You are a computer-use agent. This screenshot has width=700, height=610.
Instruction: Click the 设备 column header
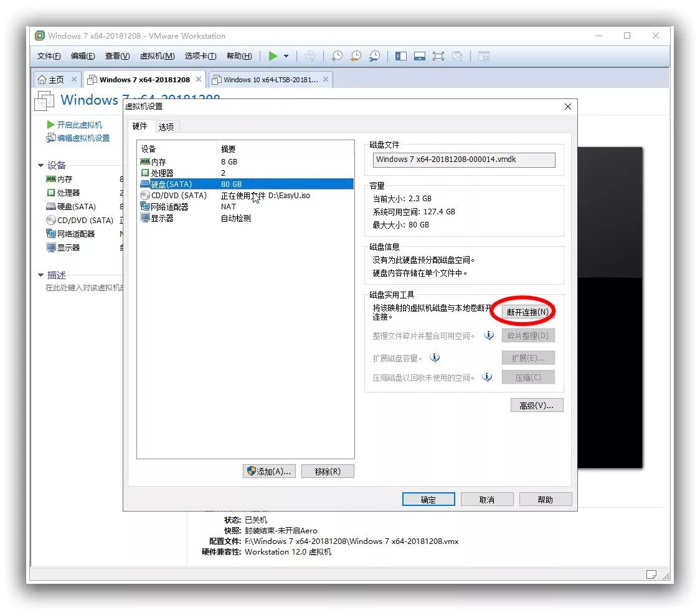[177, 149]
